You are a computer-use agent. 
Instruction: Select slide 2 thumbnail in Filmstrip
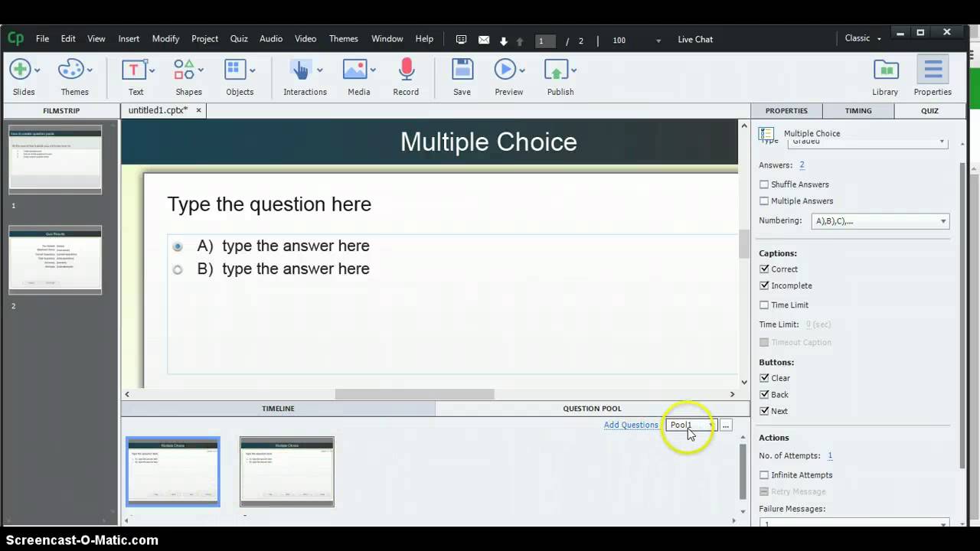tap(55, 259)
